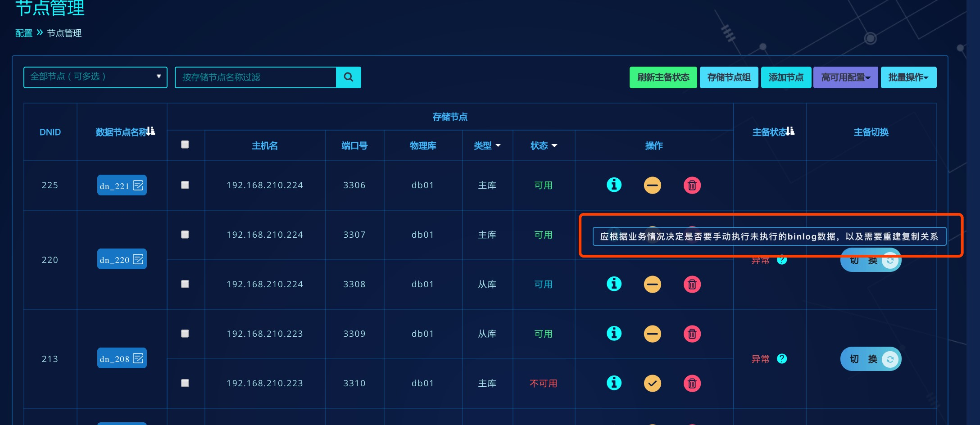Click DNID cell 213
The width and height of the screenshot is (980, 425).
[x=50, y=359]
